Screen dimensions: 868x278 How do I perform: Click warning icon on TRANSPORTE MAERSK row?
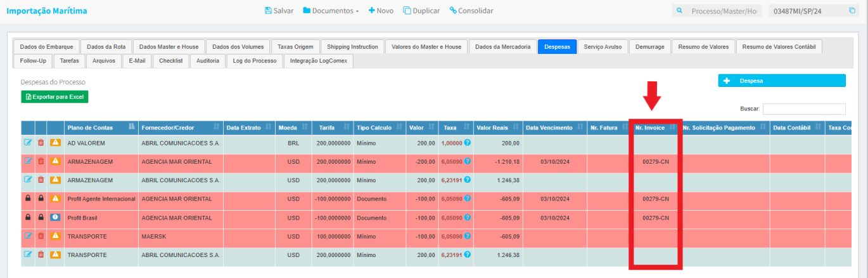56,236
